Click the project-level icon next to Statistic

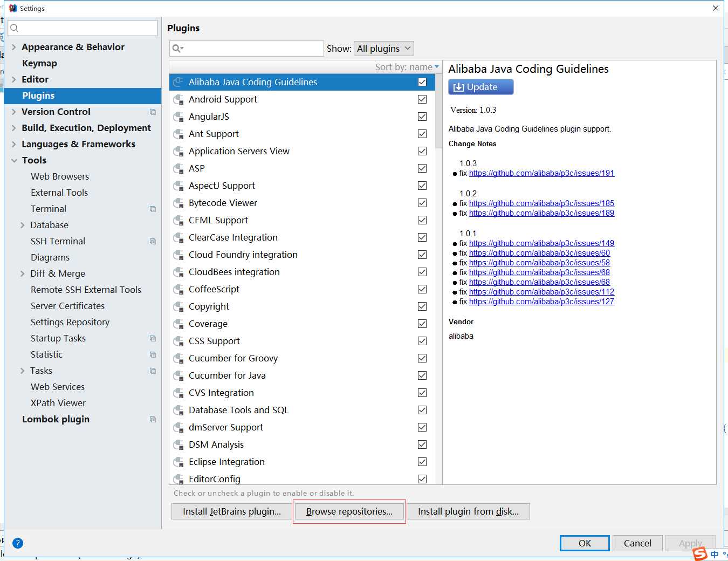153,354
